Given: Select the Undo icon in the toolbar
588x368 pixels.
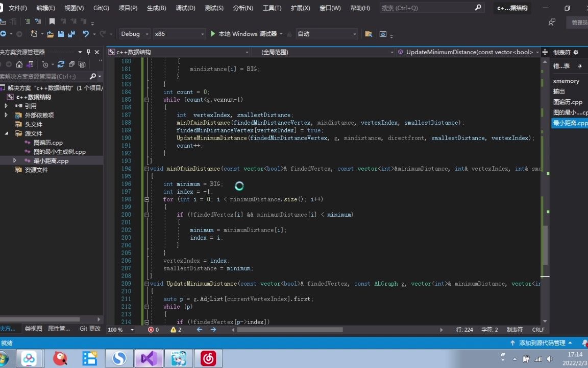Looking at the screenshot, I should (x=86, y=34).
